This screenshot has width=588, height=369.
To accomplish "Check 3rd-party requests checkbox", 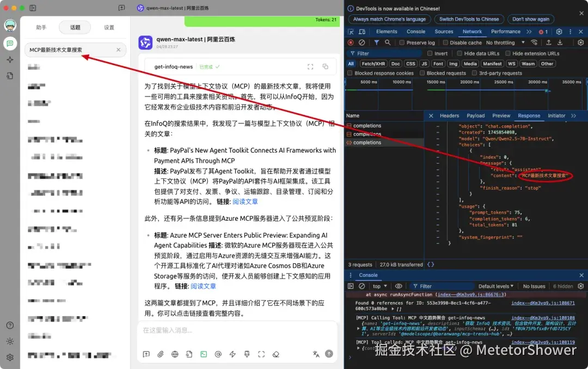I will tap(474, 73).
